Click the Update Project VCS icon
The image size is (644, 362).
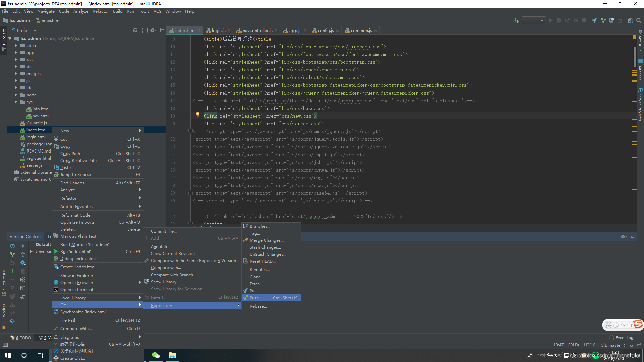tap(595, 20)
